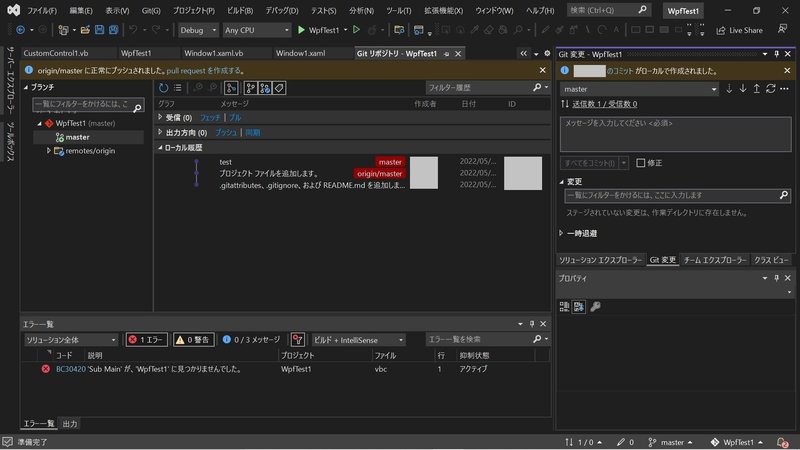800x450 pixels.
Task: Open the ビルド + IntelliSense dropdown
Action: point(358,340)
